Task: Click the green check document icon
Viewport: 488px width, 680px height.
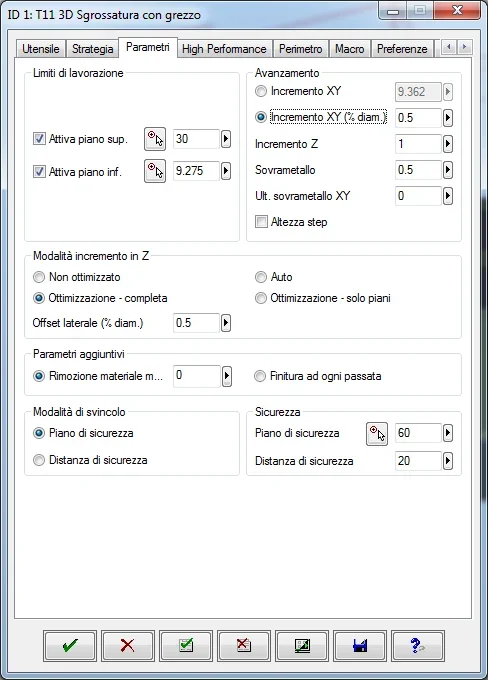Action: (x=186, y=645)
